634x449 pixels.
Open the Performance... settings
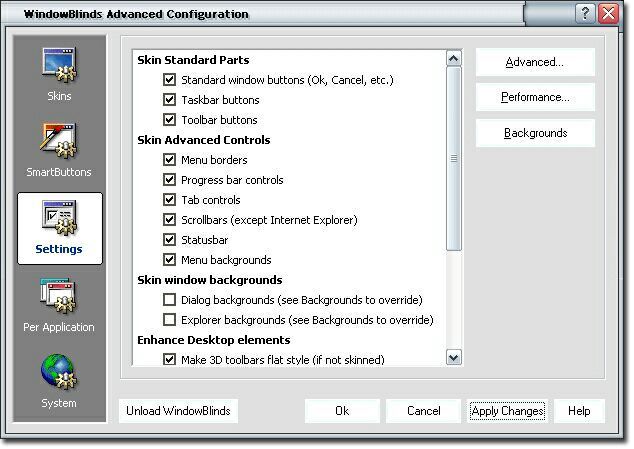pos(534,97)
